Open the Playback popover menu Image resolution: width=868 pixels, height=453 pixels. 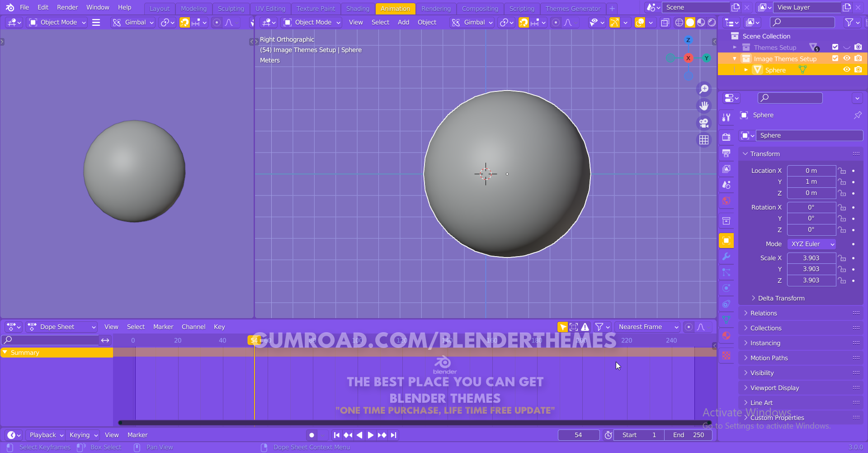coord(46,435)
